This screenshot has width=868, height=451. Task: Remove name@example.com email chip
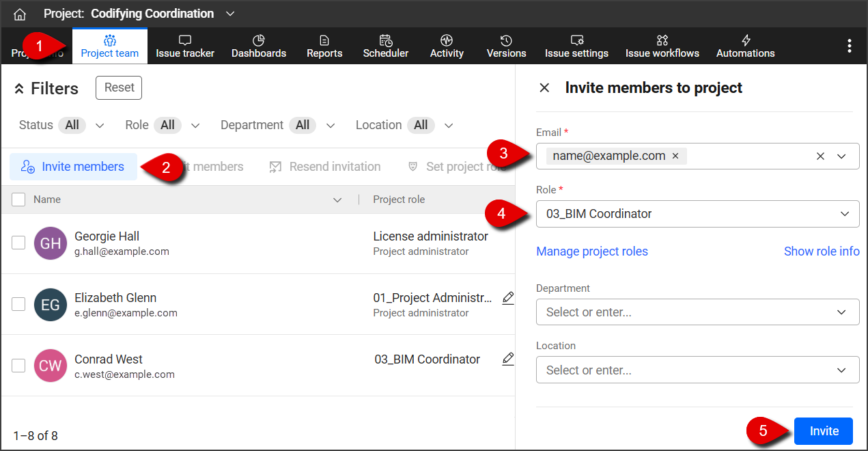(675, 156)
